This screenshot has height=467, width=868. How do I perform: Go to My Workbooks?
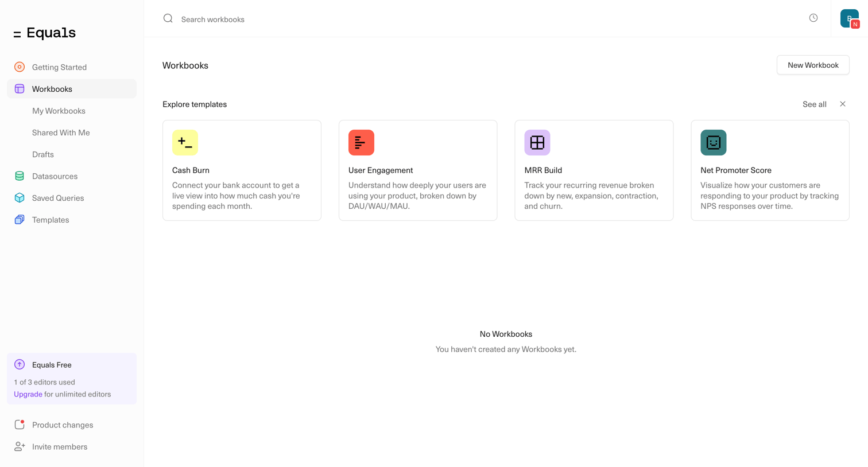pyautogui.click(x=59, y=111)
